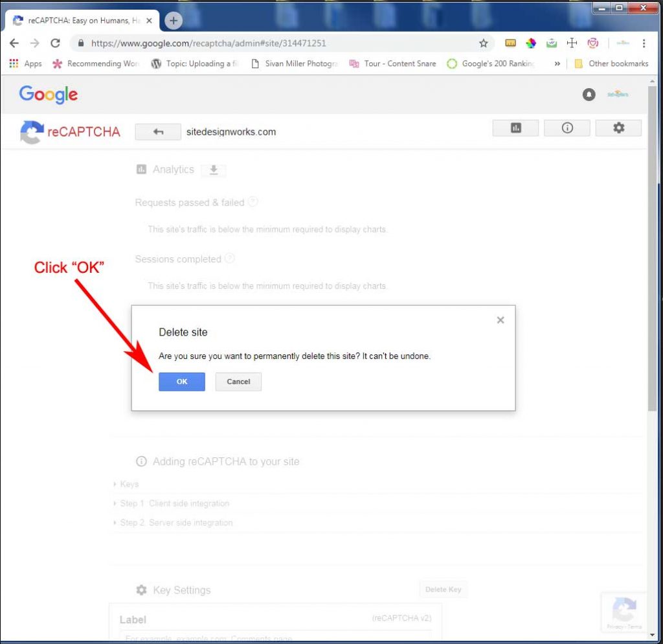Image resolution: width=663 pixels, height=644 pixels.
Task: Click help icon beside Requests passed & failed
Action: point(253,201)
